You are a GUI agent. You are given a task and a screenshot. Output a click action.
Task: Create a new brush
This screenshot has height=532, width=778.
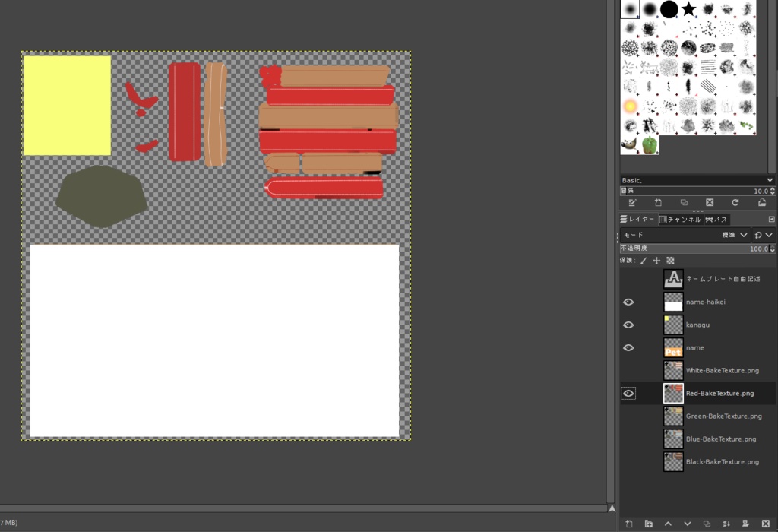pyautogui.click(x=658, y=202)
